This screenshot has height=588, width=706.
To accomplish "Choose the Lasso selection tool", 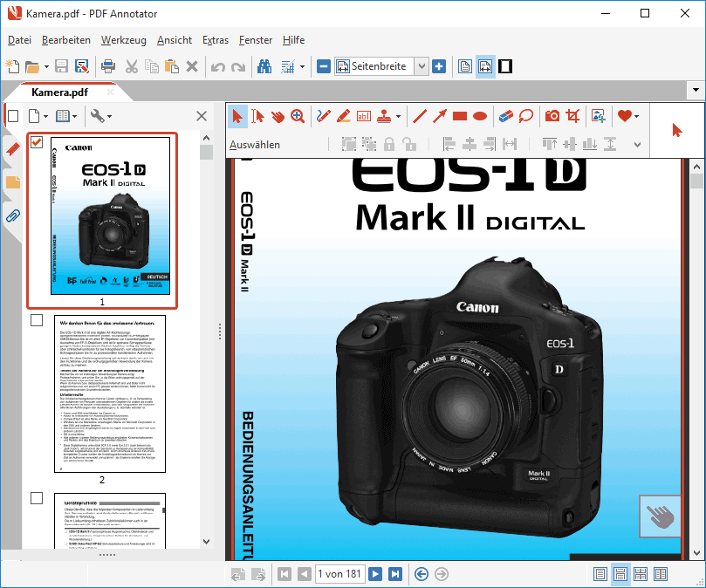I will tap(526, 116).
